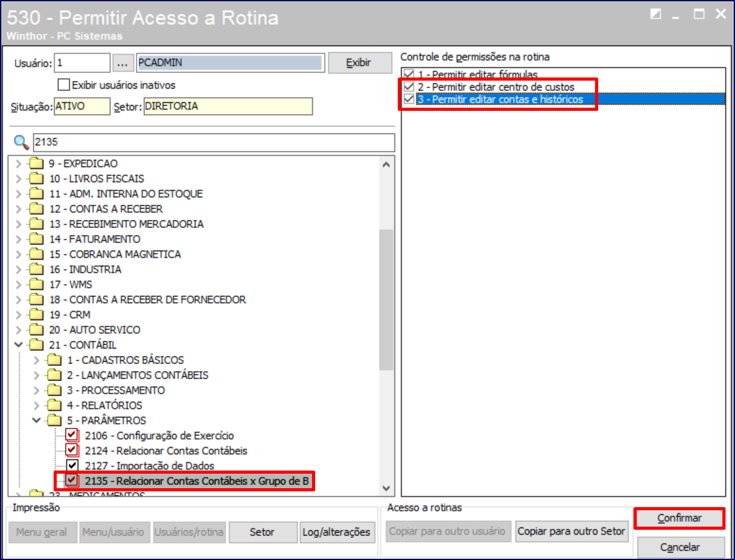Expand the 11 - ADM. INTERNA DO ESTOQUE node

click(x=18, y=194)
